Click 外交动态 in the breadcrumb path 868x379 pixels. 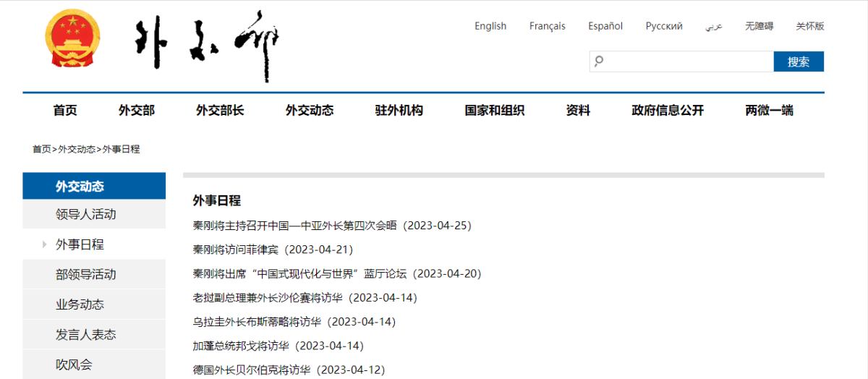77,149
